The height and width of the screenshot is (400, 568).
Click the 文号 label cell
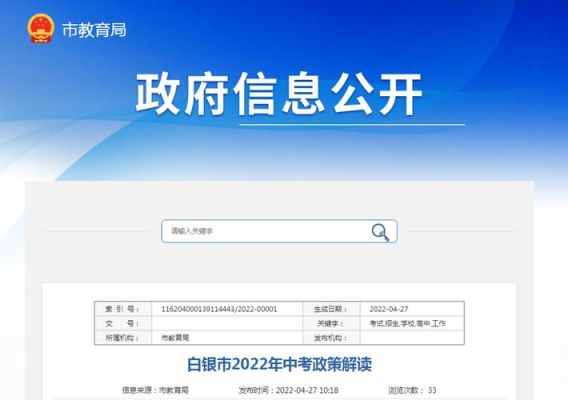[122, 323]
